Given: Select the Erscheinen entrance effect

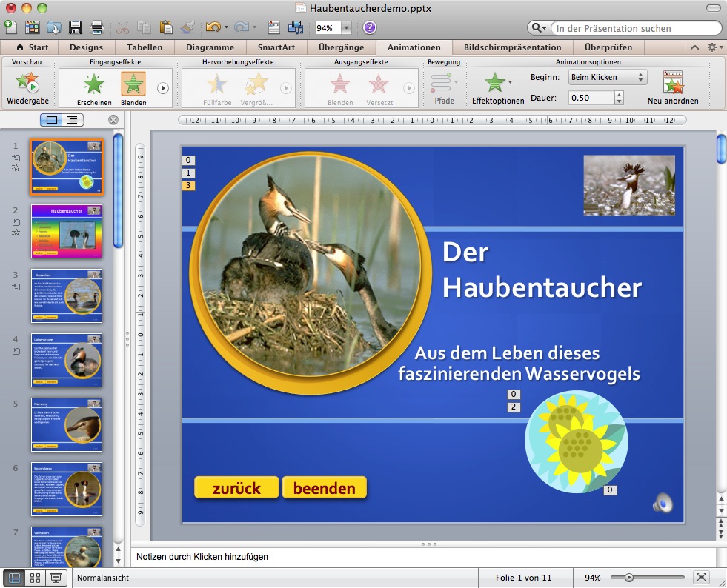Looking at the screenshot, I should [94, 83].
